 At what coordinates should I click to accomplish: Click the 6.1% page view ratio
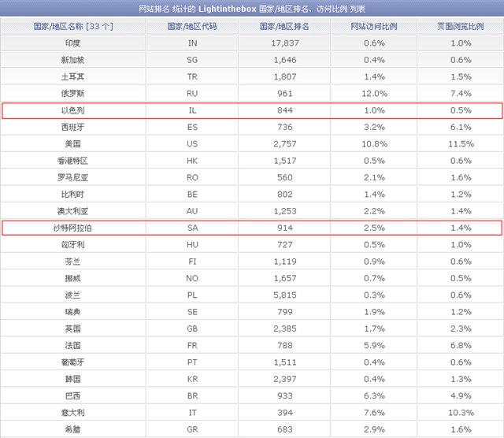click(x=461, y=127)
